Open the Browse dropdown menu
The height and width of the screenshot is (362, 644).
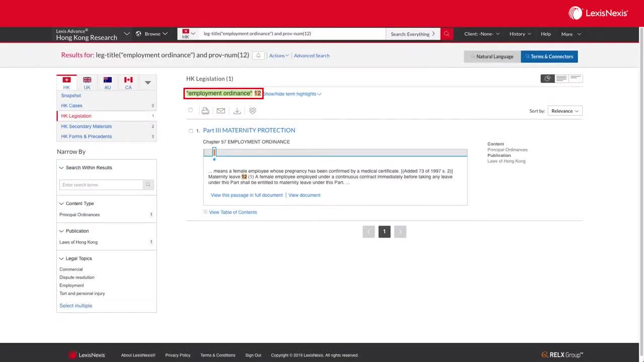(152, 34)
